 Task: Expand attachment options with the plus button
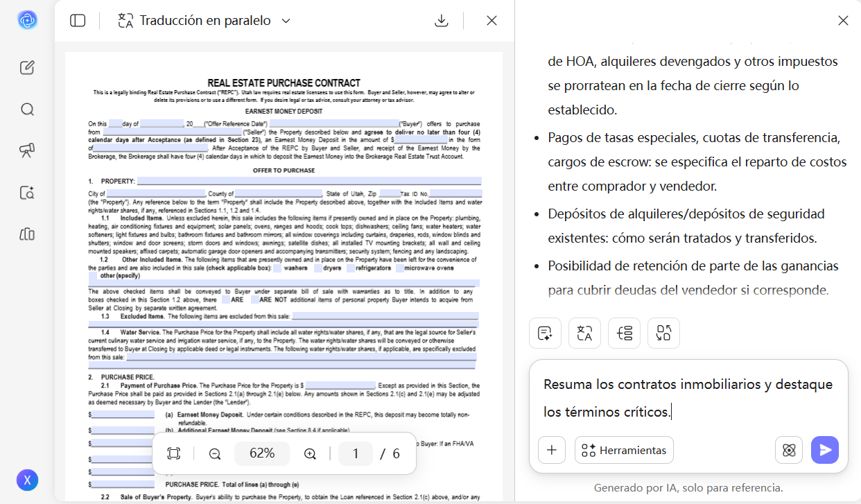(x=551, y=450)
